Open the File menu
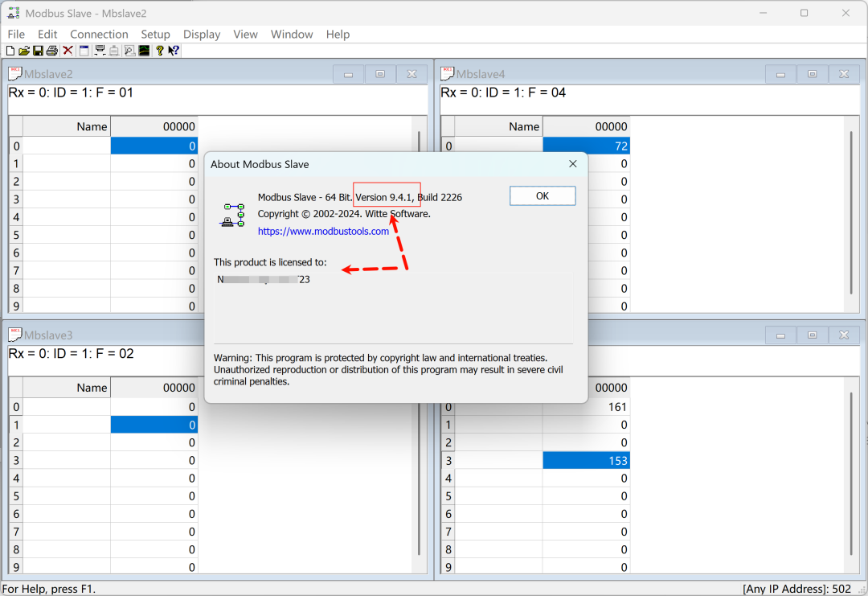The image size is (868, 596). pos(16,35)
